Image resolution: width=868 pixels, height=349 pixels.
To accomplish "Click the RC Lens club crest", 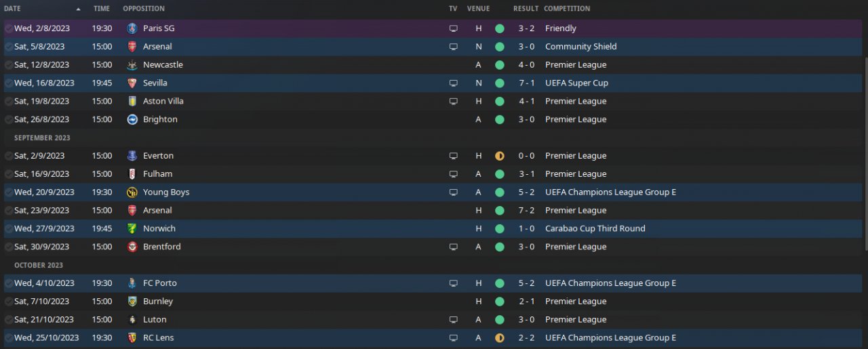I will (x=132, y=337).
